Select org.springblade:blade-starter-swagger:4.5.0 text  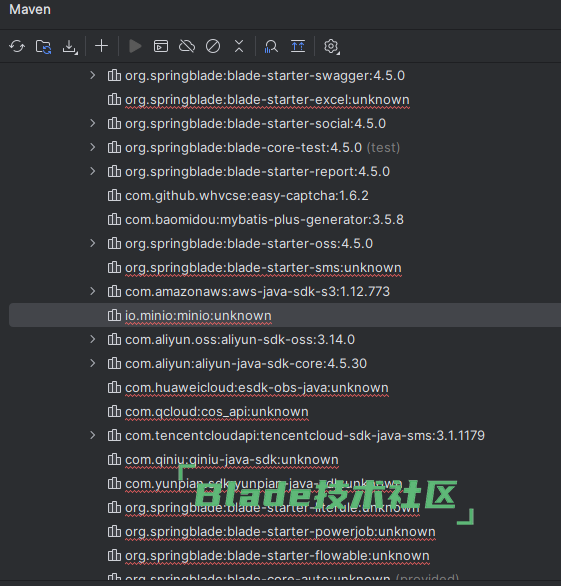[265, 76]
